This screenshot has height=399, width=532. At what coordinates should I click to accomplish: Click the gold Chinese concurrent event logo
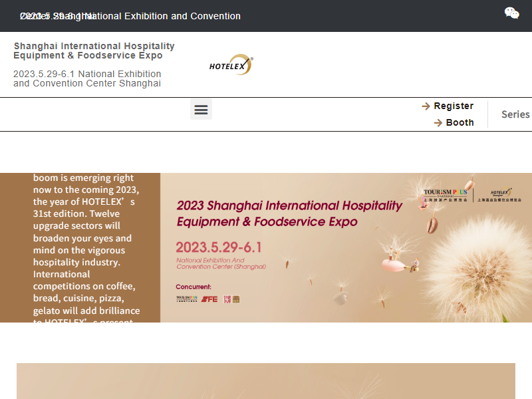236,299
